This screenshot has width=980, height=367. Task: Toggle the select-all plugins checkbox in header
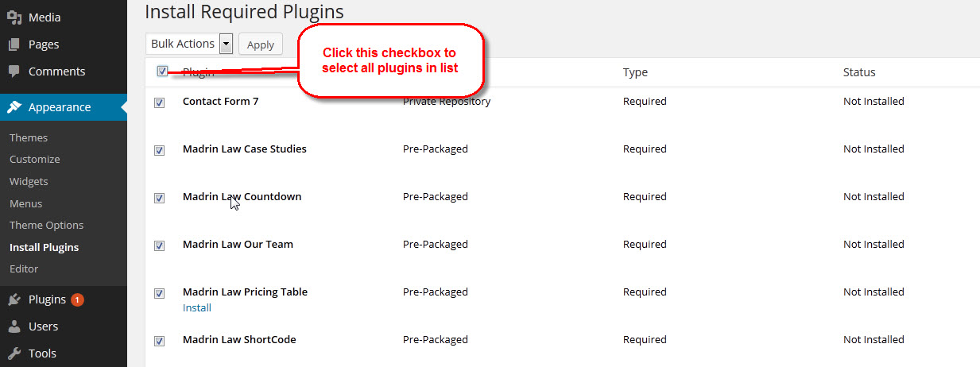click(x=162, y=71)
